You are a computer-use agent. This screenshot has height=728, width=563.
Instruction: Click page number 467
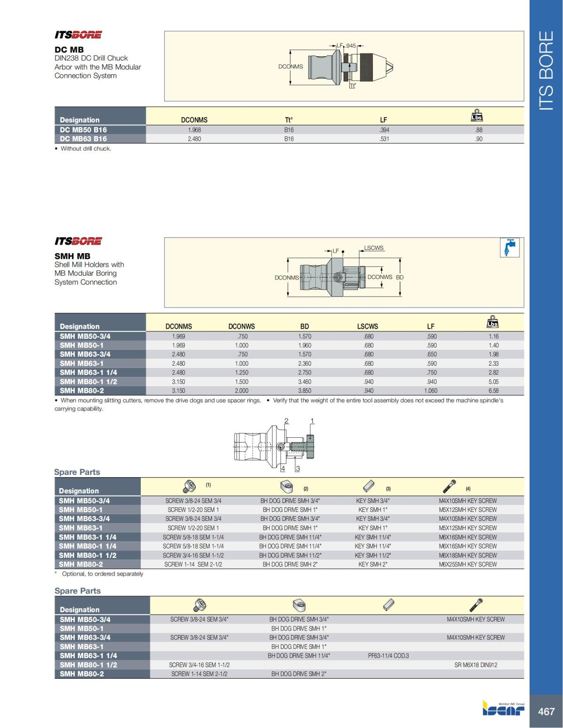point(546,712)
